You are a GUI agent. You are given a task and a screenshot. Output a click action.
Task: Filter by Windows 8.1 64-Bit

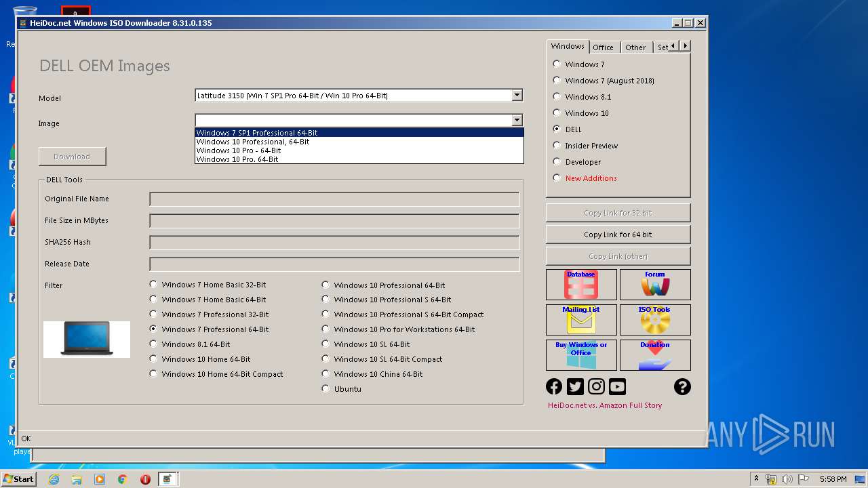(x=154, y=344)
